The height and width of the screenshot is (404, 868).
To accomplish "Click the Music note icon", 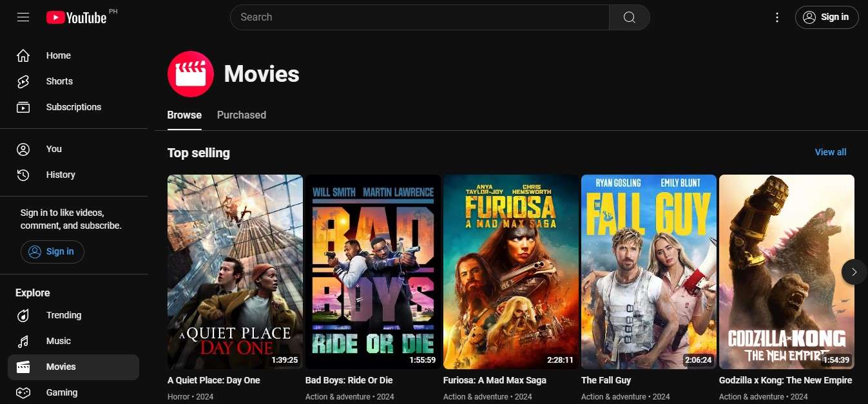I will (23, 341).
